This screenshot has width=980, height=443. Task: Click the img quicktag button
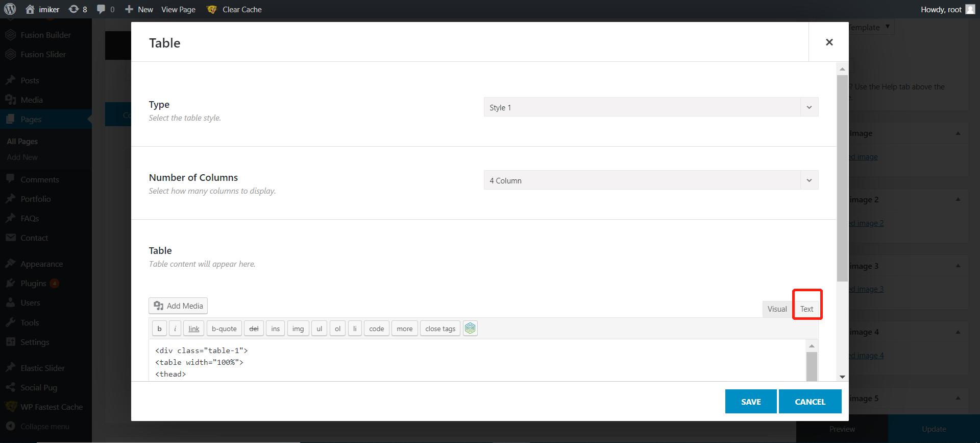298,329
